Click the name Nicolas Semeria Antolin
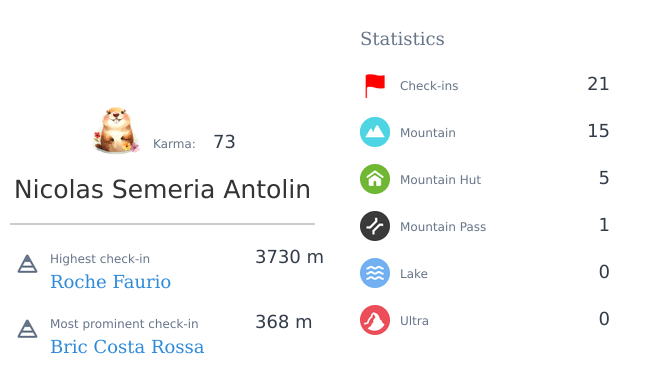650x385 pixels. tap(162, 190)
